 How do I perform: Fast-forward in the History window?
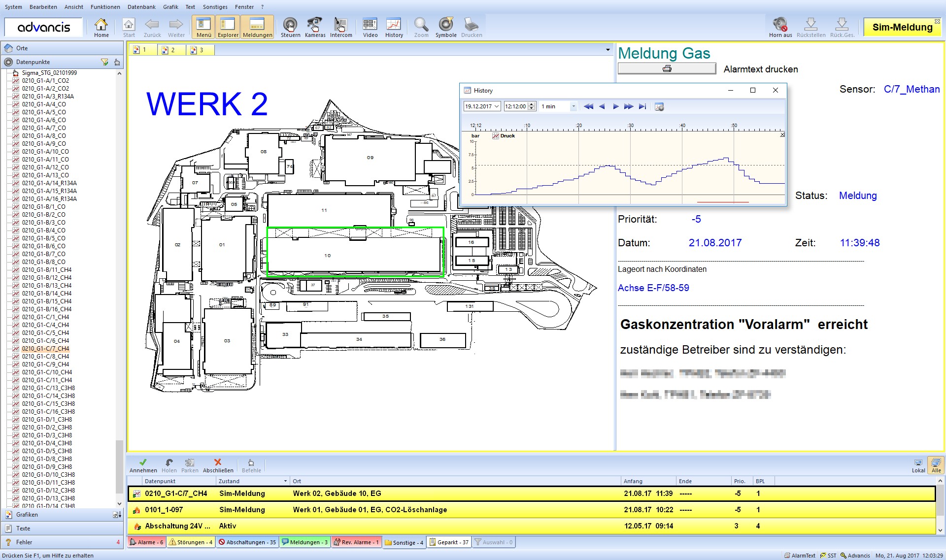(x=629, y=106)
